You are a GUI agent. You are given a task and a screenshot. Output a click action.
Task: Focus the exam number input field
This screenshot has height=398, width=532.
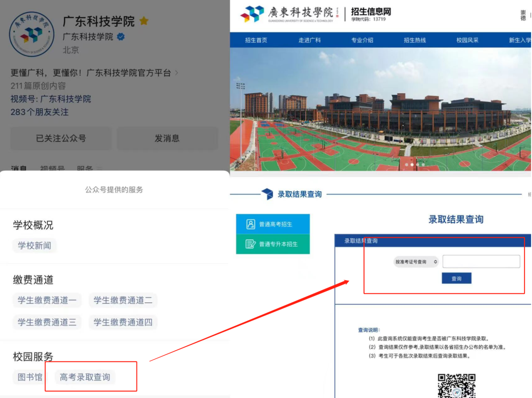point(481,261)
